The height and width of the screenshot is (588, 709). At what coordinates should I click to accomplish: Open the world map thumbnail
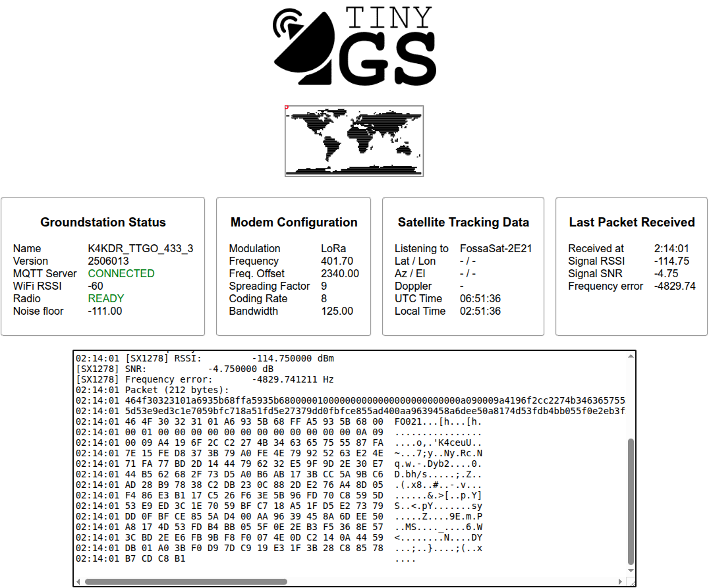click(354, 141)
